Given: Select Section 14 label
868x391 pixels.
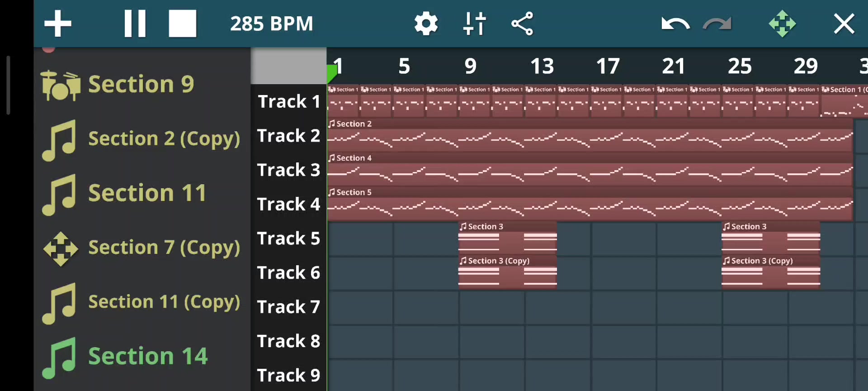Looking at the screenshot, I should tap(148, 356).
